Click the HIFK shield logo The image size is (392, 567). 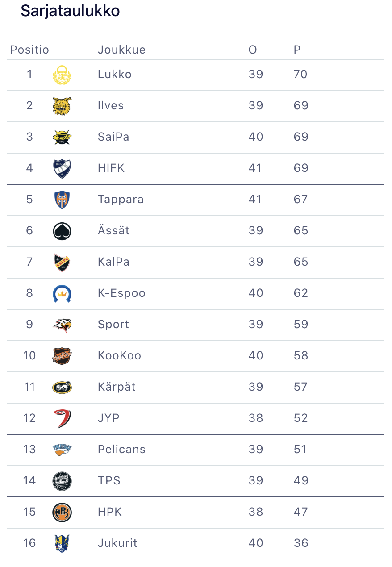coord(62,168)
